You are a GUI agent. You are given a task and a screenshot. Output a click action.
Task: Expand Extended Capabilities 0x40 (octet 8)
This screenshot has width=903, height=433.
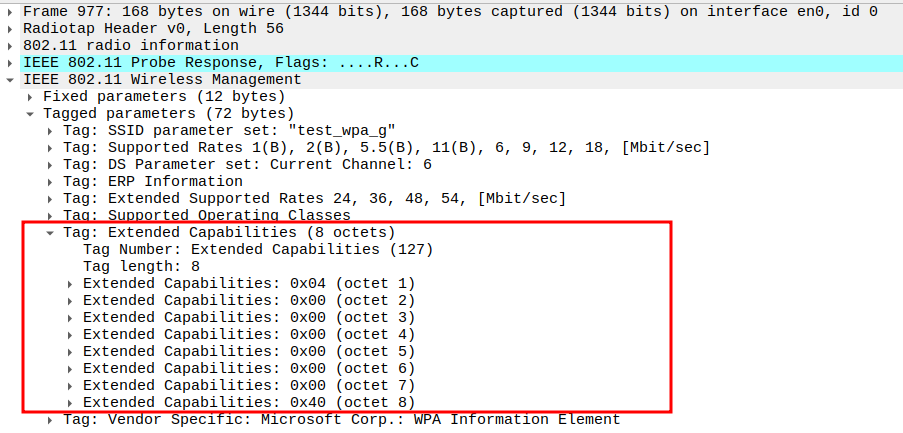pos(70,402)
